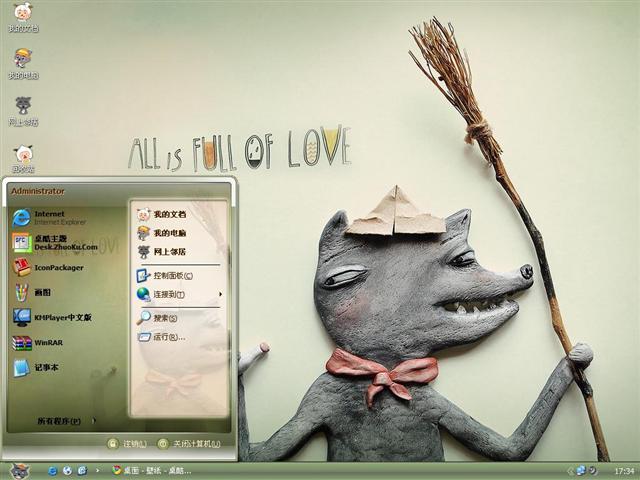
Task: Click the globe quick launch icon
Action: (67, 471)
